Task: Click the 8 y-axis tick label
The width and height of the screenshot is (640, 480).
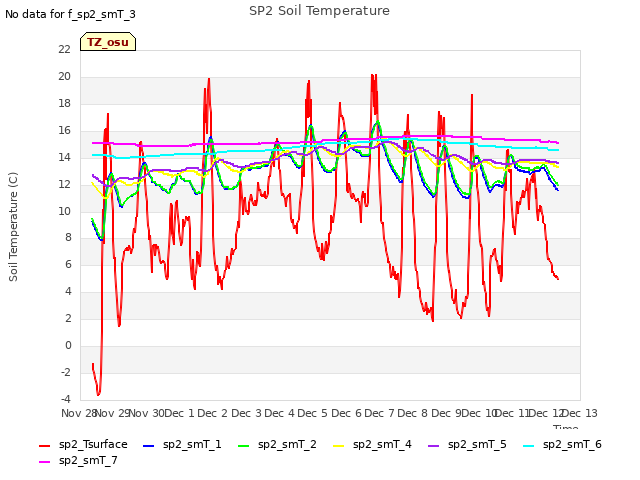Action: click(x=68, y=237)
